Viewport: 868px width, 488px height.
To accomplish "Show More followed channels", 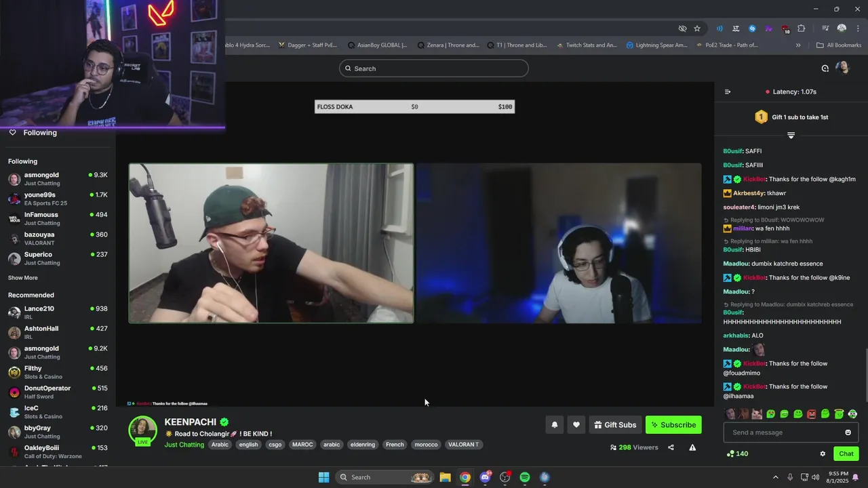I will (23, 278).
